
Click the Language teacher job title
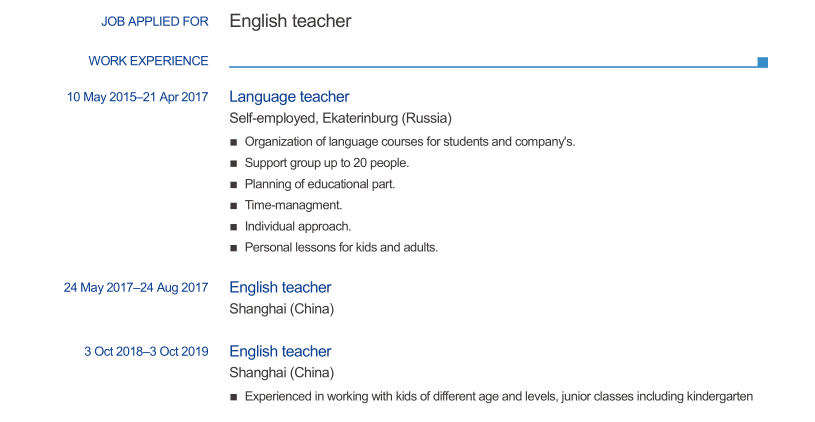289,97
